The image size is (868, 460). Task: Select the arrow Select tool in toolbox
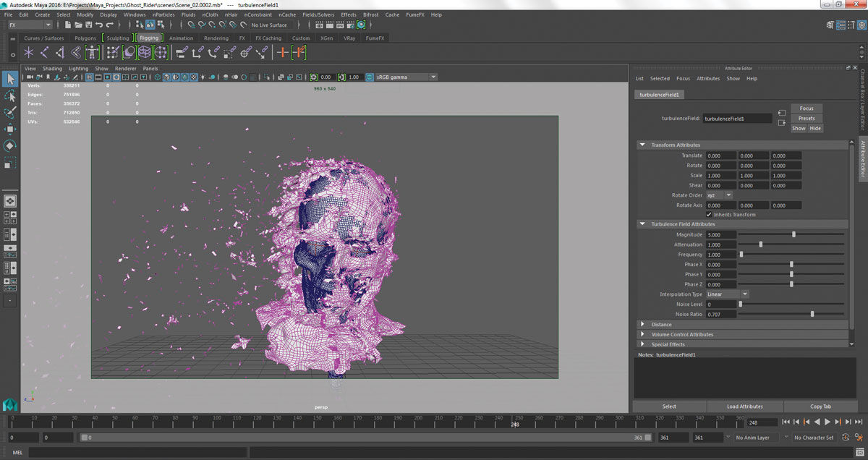click(x=10, y=79)
